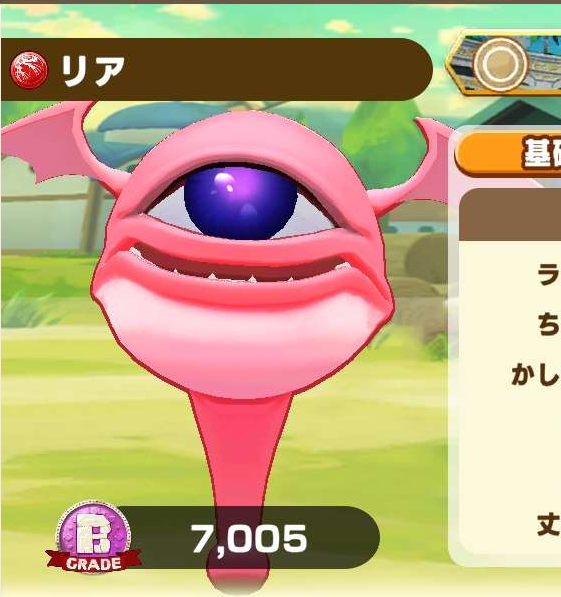
Task: Click the brown header of stats panel
Action: click(510, 215)
